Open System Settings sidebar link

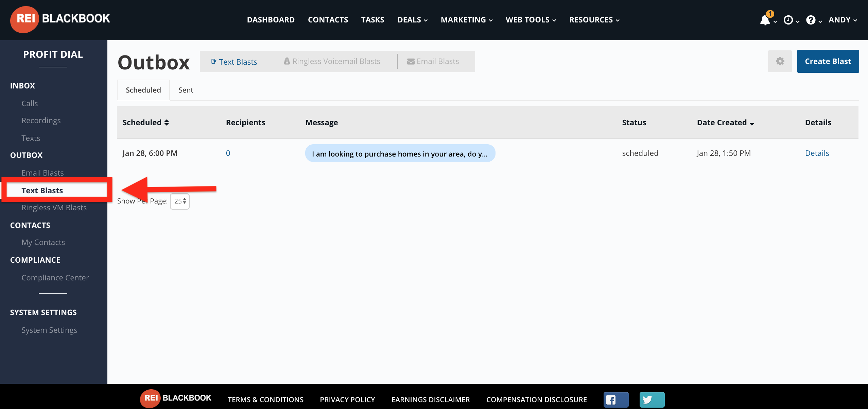49,330
